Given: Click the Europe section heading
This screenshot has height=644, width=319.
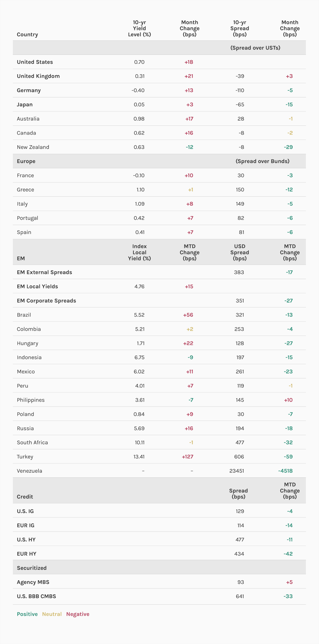Looking at the screenshot, I should point(26,161).
